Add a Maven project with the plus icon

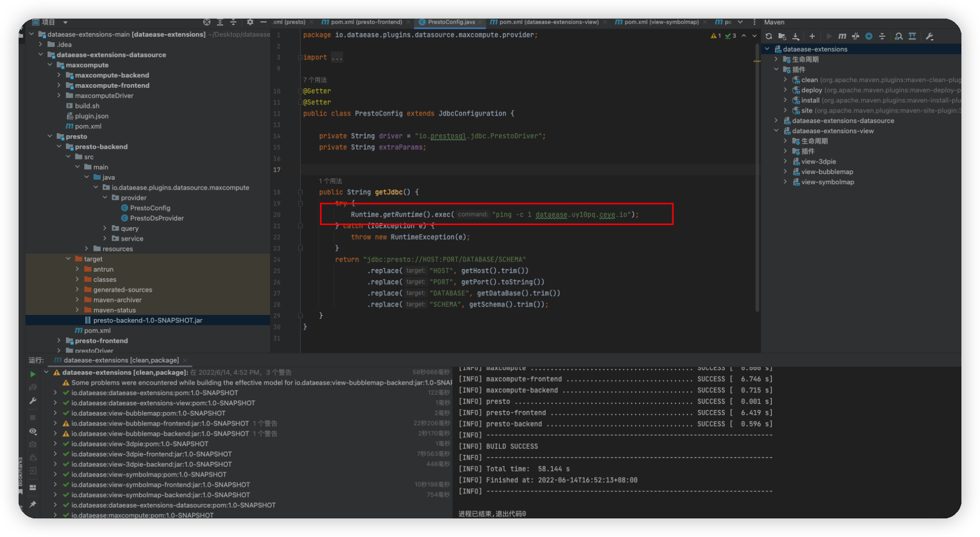tap(812, 36)
